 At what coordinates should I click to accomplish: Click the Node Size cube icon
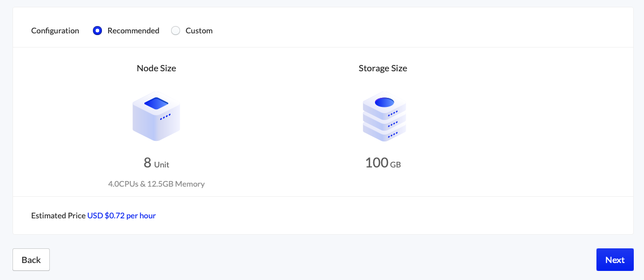point(156,118)
